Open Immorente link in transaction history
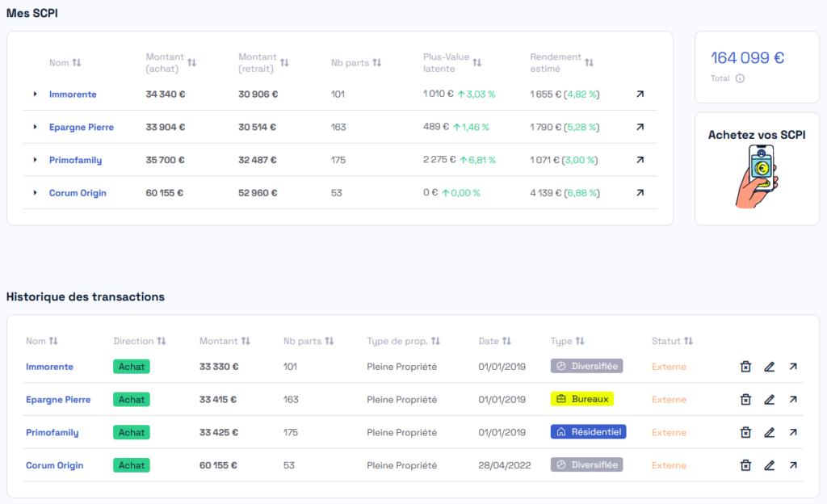Image resolution: width=827 pixels, height=504 pixels. coord(49,367)
